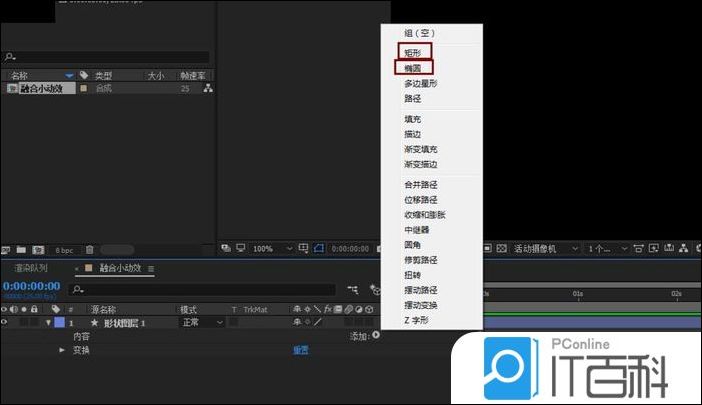Image resolution: width=702 pixels, height=405 pixels.
Task: Click pixel aspect correction icon in viewer footer
Action: 639,248
